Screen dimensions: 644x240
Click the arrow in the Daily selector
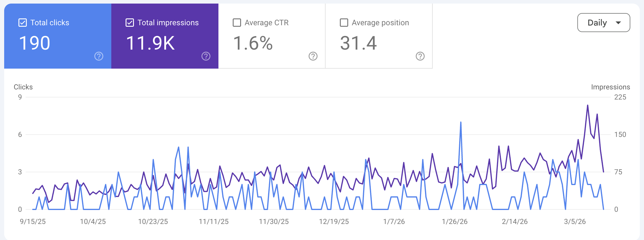(x=618, y=23)
